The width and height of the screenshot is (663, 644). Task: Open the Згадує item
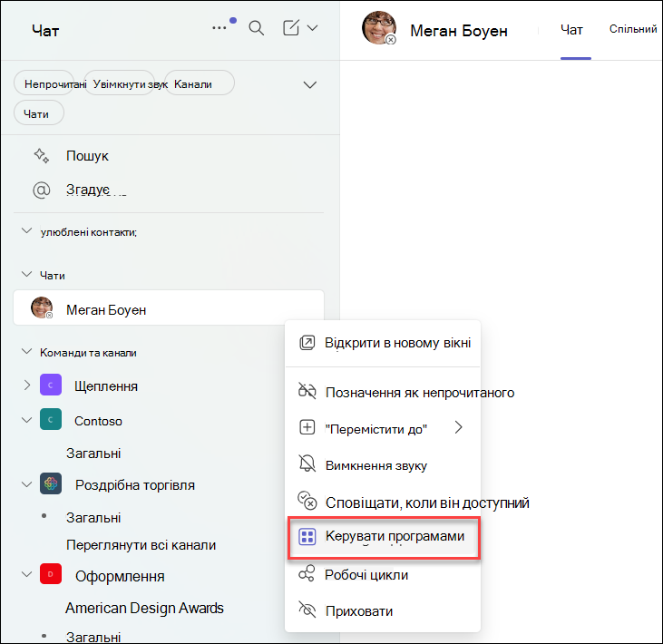click(88, 190)
